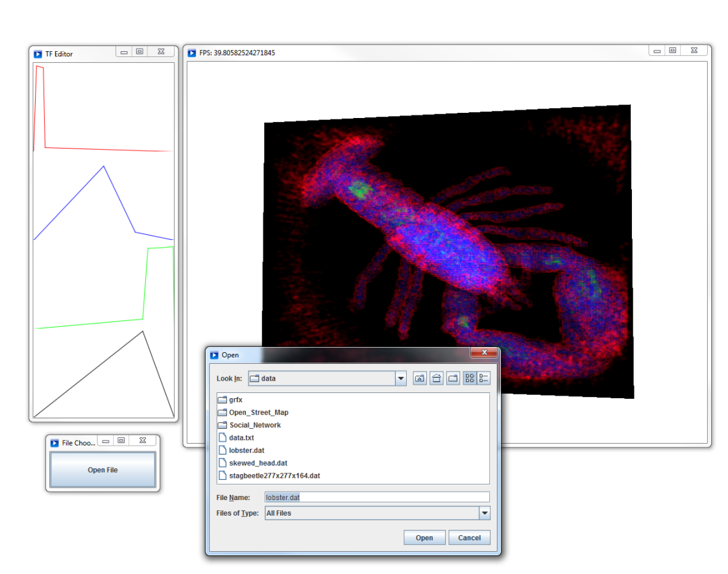Close the Open dialog with red X
Image resolution: width=728 pixels, height=574 pixels.
coord(484,352)
